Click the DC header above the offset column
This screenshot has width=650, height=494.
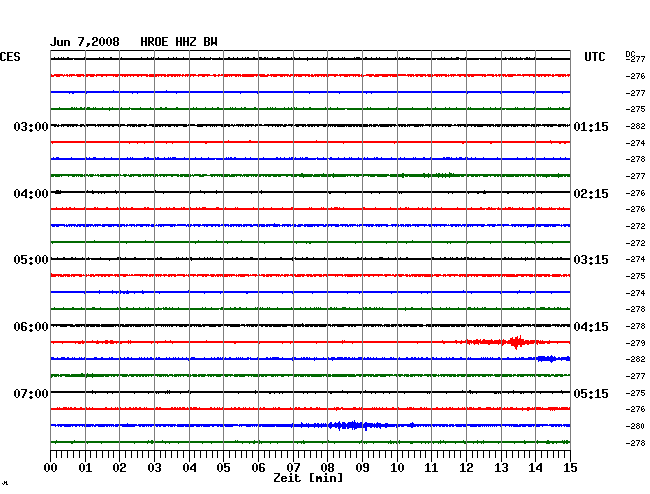[x=630, y=54]
